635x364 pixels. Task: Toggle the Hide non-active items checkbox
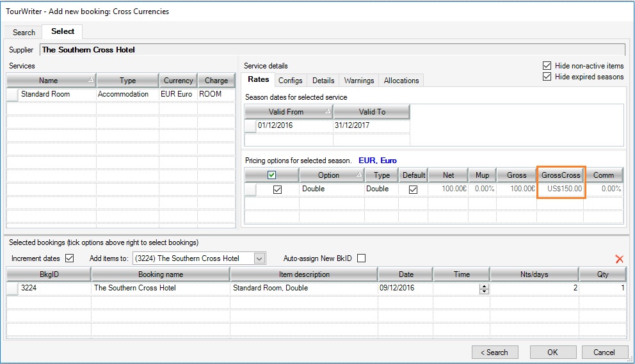pyautogui.click(x=547, y=66)
